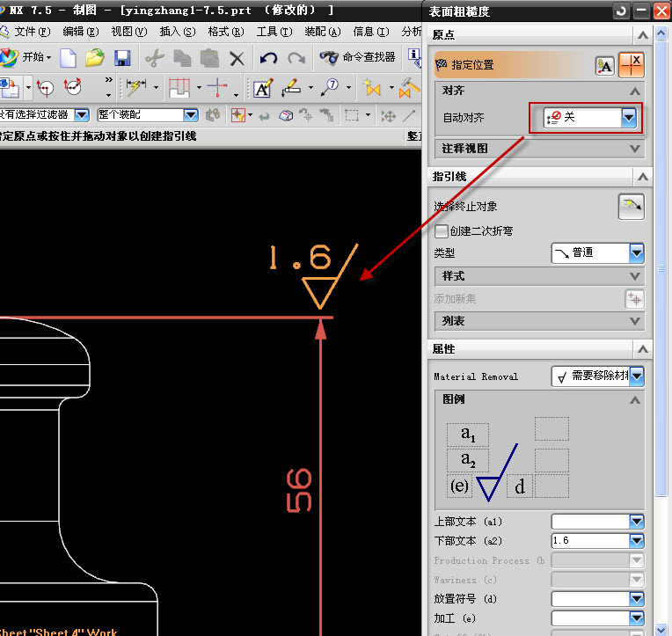Screen dimensions: 672x636
Task: Open the Tools (工具) menu
Action: coord(274,32)
